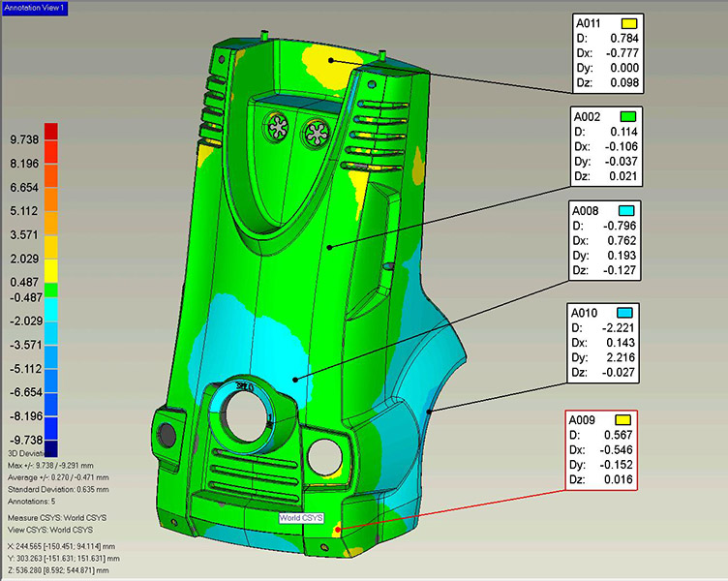Click the green tolerance band in color scale
728x581 pixels.
50,290
